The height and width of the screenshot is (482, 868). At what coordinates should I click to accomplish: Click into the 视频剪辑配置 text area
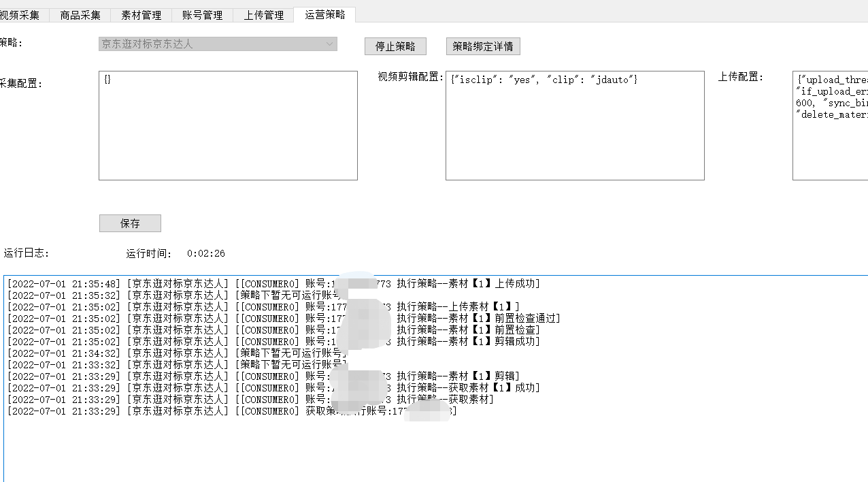pyautogui.click(x=575, y=125)
